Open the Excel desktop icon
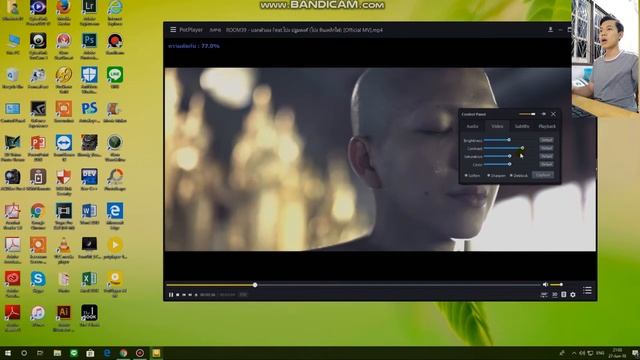 coord(89,282)
